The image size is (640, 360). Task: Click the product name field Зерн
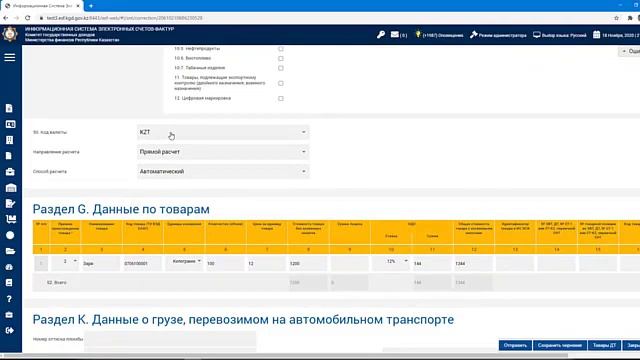[101, 264]
